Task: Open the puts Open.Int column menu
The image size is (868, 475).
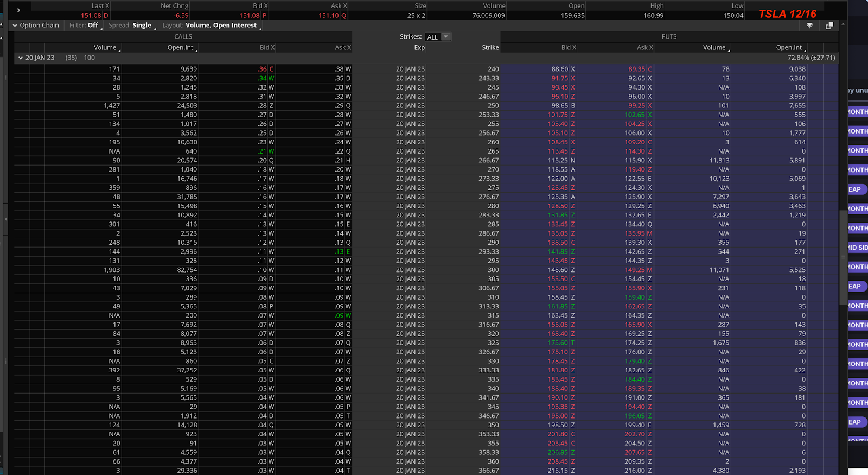Action: (x=806, y=50)
